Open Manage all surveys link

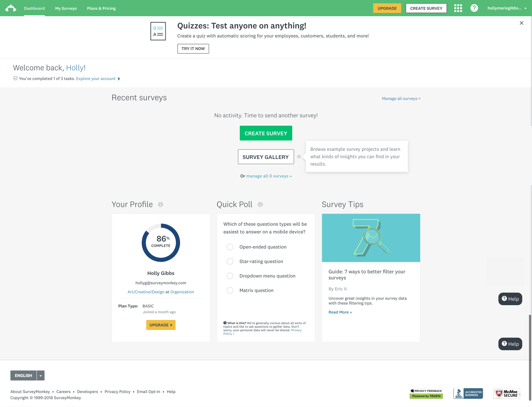point(401,99)
